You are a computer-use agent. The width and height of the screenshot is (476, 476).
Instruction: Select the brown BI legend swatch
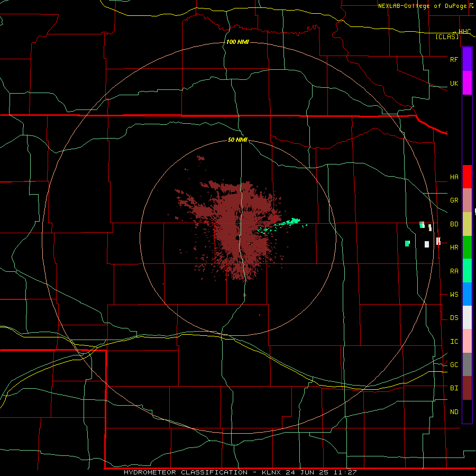(467, 388)
